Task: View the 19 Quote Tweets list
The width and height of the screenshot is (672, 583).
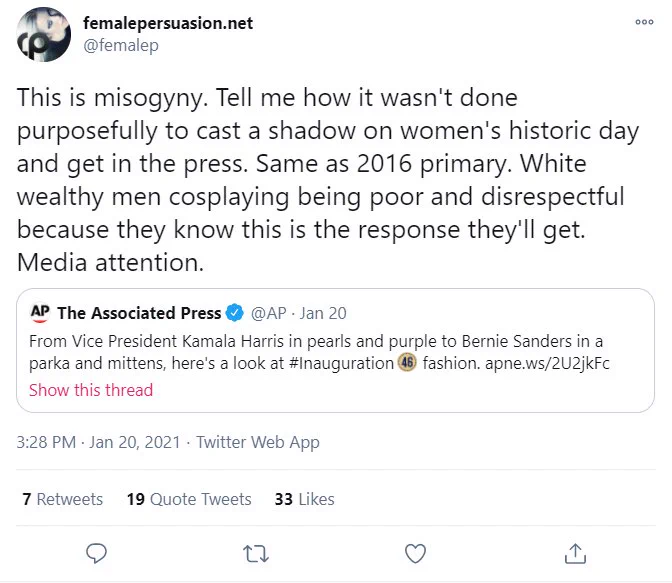Action: [x=189, y=499]
